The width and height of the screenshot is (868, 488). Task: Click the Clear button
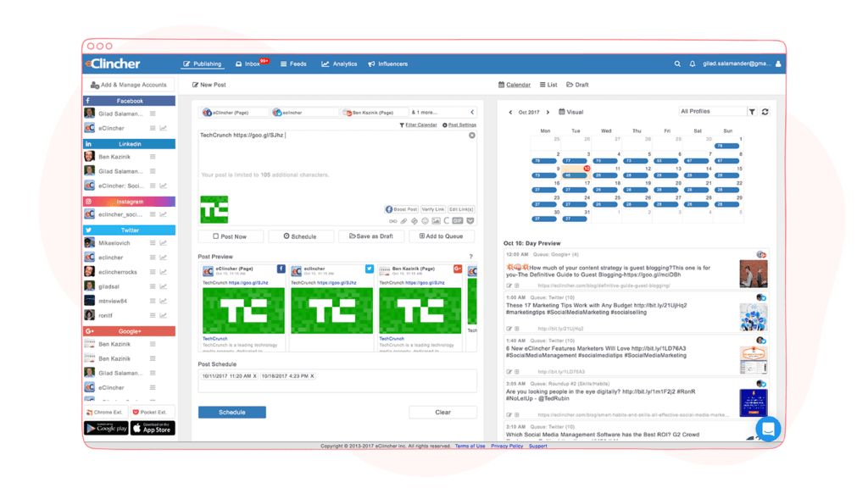pyautogui.click(x=442, y=413)
